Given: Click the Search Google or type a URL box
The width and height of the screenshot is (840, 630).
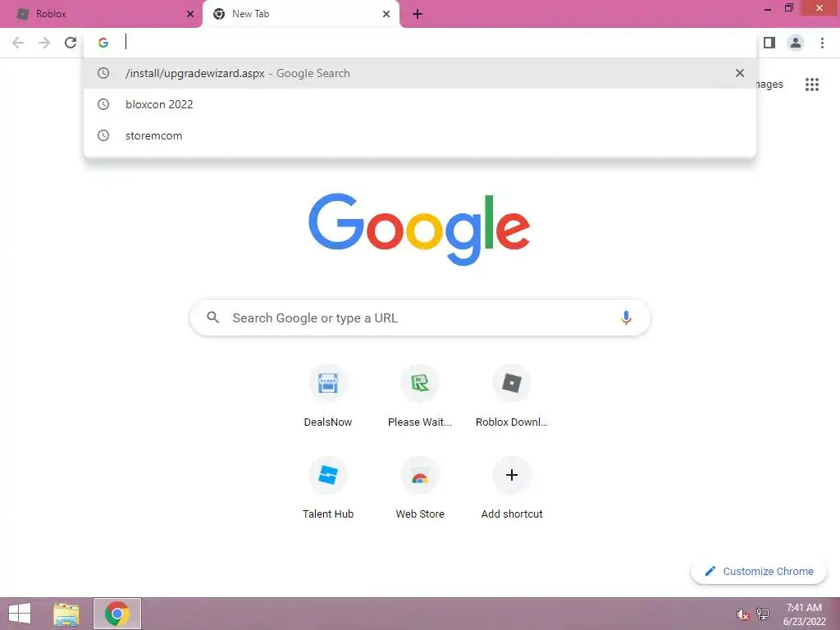Looking at the screenshot, I should pyautogui.click(x=420, y=317).
